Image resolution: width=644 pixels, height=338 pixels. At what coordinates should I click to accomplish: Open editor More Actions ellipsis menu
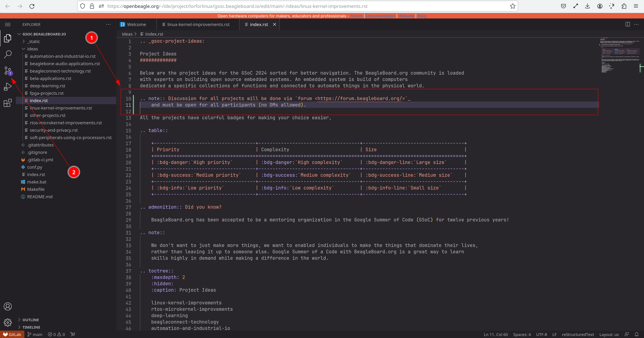pos(636,24)
